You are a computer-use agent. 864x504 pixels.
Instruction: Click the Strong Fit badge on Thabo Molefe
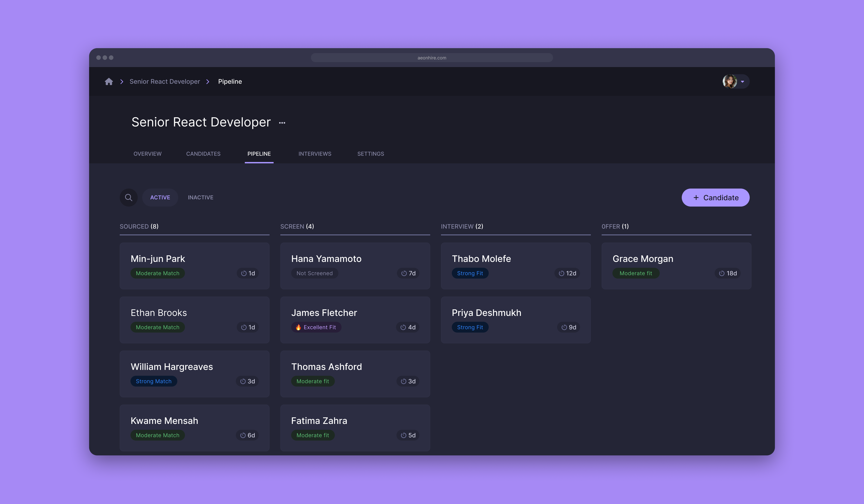click(x=470, y=273)
